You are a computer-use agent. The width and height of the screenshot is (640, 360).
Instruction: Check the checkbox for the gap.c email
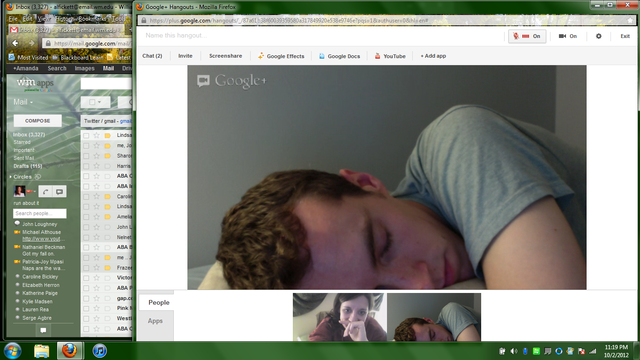[x=86, y=298]
